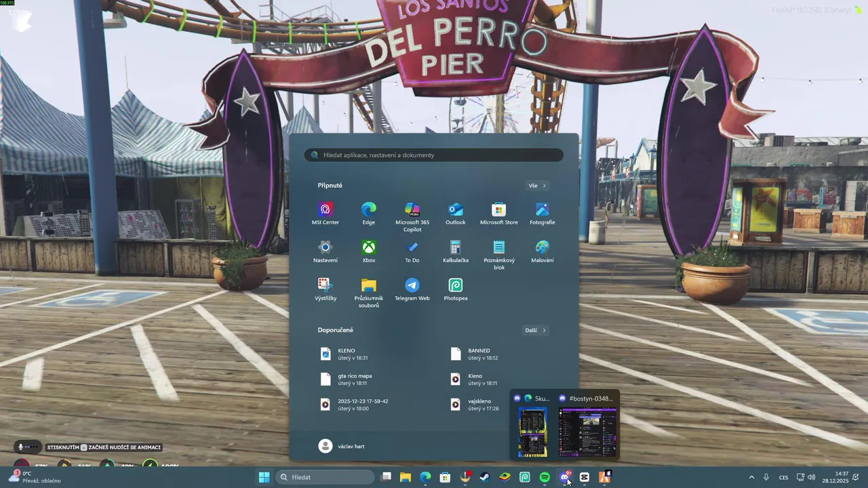
Task: Open the clock showing 14:37 28.12.2025
Action: point(835,477)
